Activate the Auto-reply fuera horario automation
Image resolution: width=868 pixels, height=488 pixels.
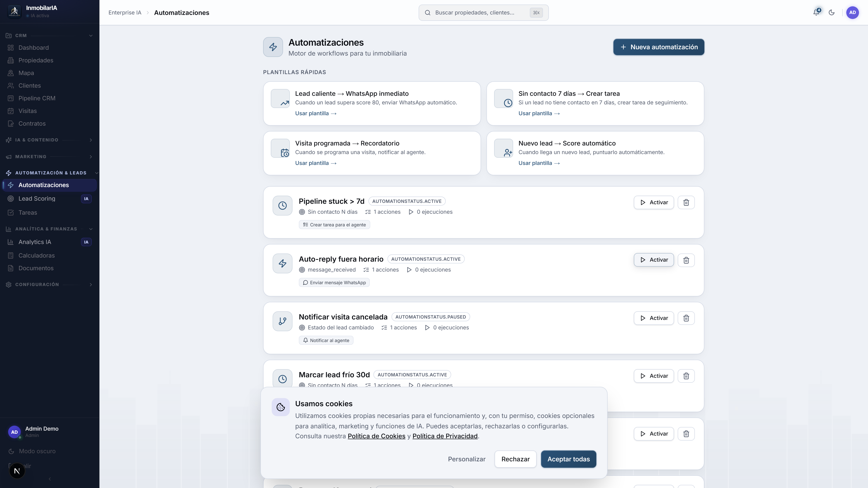tap(654, 260)
